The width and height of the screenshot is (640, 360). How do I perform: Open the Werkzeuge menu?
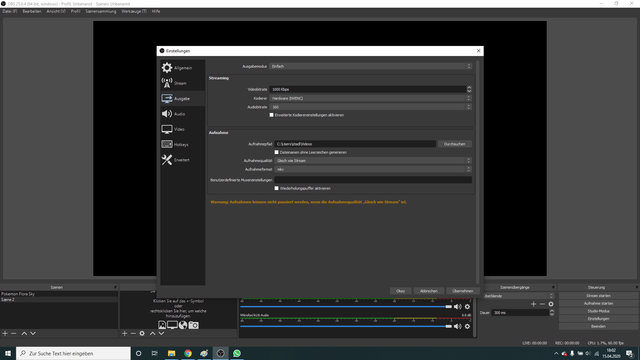pyautogui.click(x=134, y=11)
